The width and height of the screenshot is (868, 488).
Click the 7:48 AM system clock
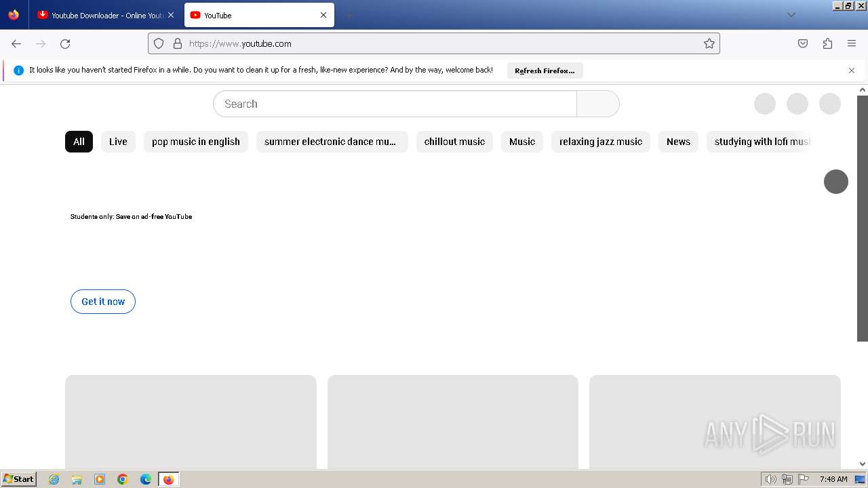pos(833,479)
